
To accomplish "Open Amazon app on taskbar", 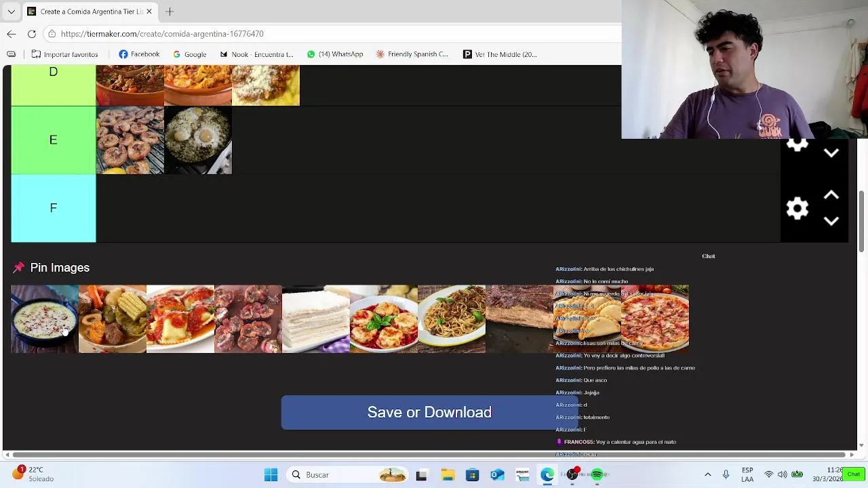I will [x=522, y=475].
